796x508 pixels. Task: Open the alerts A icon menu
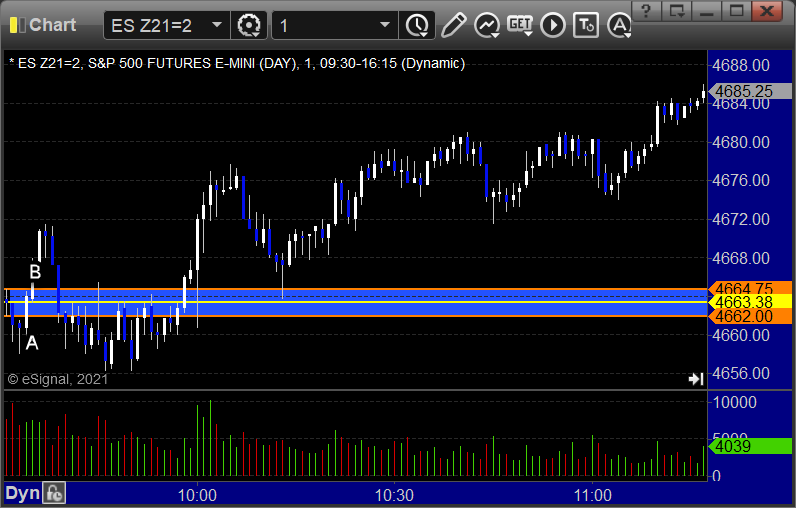click(619, 25)
